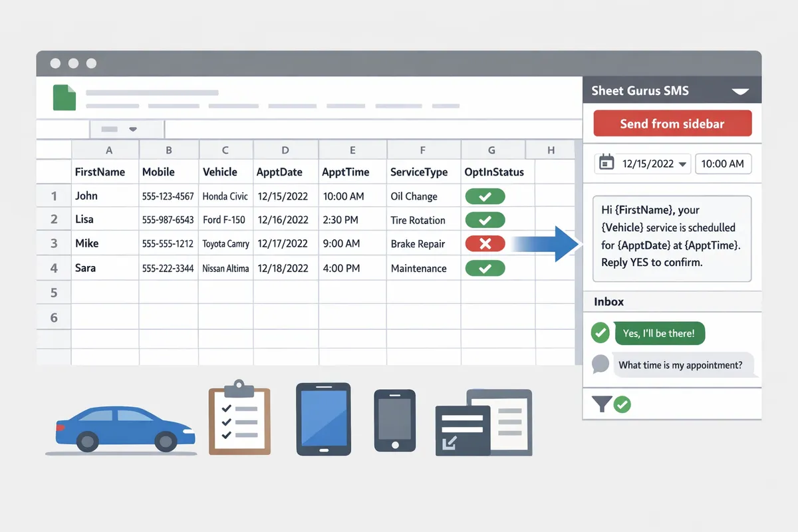Click the Oil Change cell
The width and height of the screenshot is (798, 532).
pyautogui.click(x=423, y=196)
